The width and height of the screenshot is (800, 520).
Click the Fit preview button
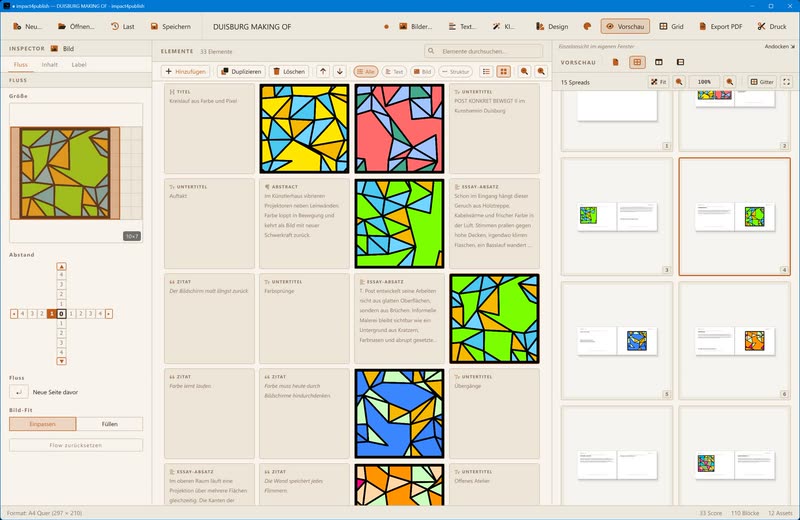point(659,82)
